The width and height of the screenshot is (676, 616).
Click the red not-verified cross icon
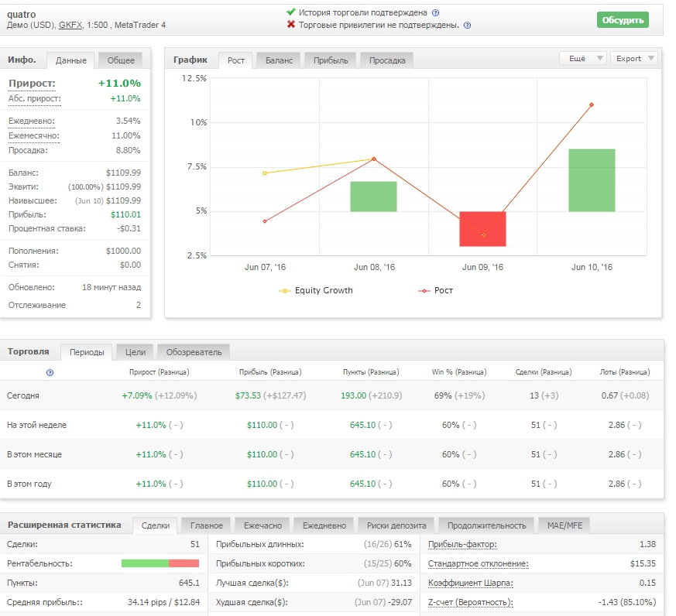(x=291, y=25)
